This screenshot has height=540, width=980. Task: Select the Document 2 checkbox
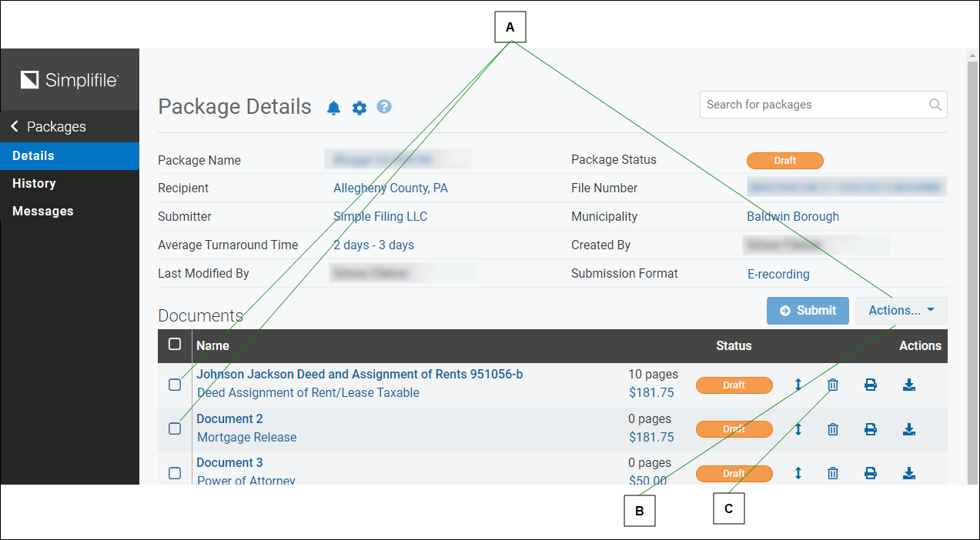point(175,428)
